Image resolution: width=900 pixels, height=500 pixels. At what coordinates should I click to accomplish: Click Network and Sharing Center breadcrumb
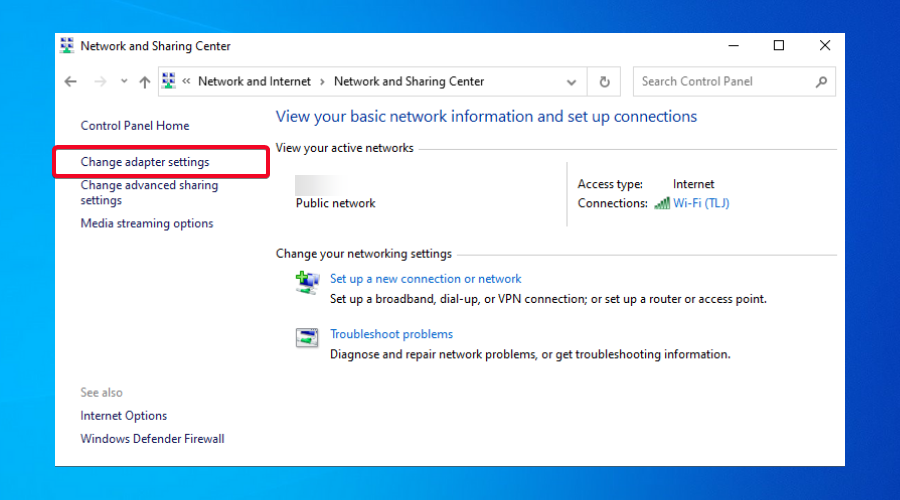click(x=409, y=82)
